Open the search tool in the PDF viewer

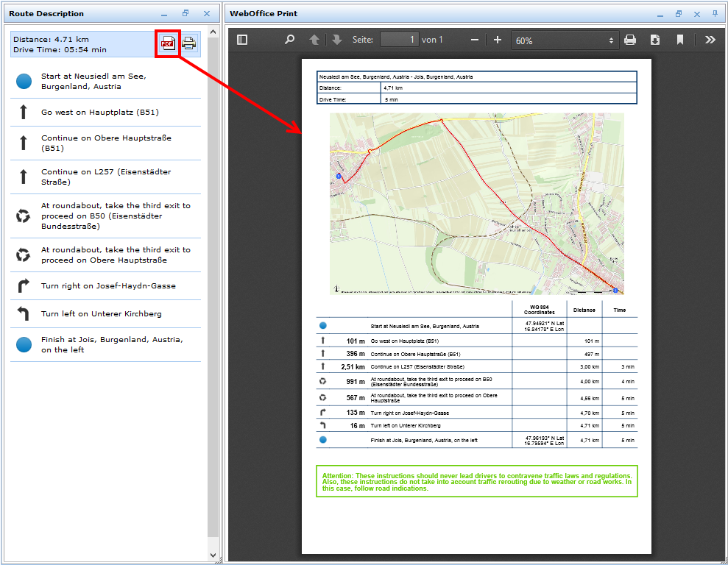click(289, 40)
